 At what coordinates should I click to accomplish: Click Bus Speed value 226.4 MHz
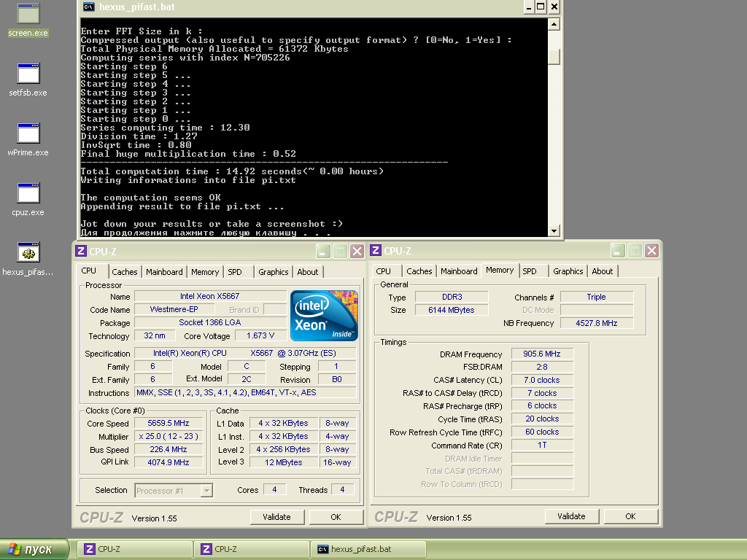169,449
